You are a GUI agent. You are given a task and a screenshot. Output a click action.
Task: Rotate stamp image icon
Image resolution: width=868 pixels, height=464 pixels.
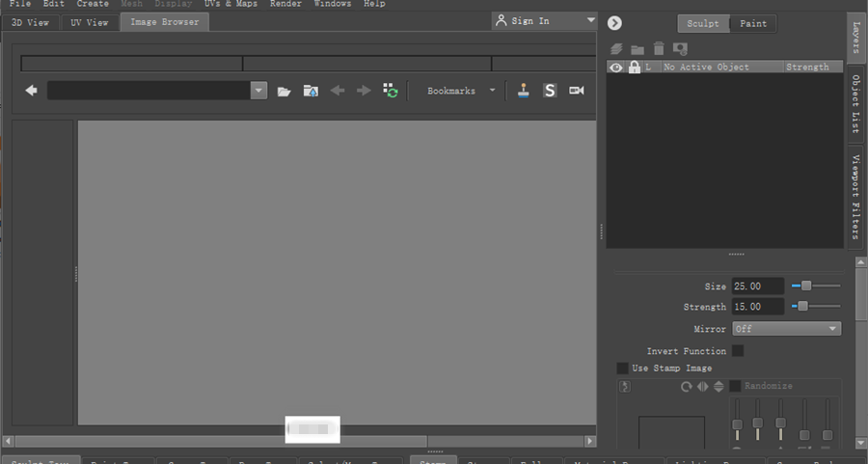687,387
